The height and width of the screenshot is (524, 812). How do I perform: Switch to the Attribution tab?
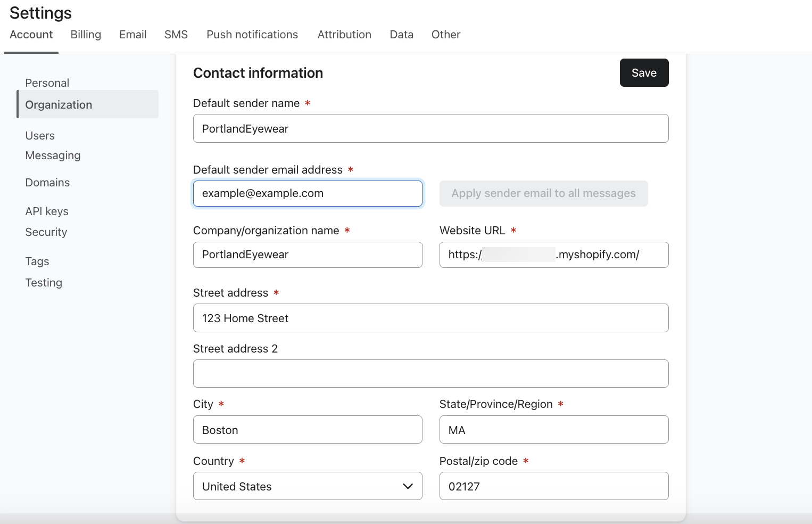(x=344, y=34)
